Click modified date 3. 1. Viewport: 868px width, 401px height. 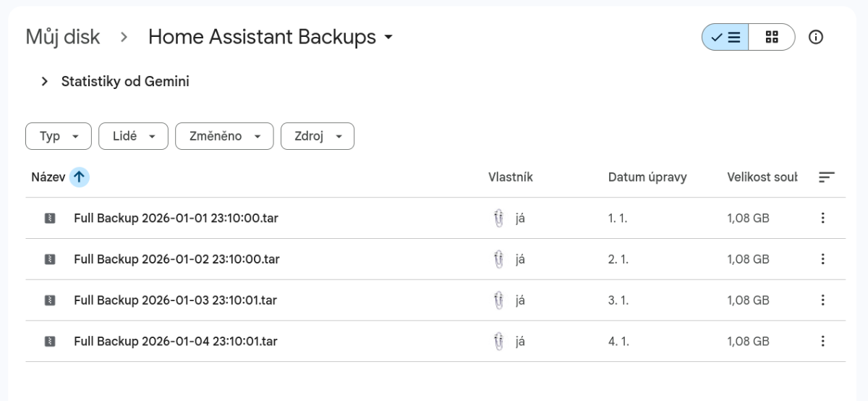pos(618,300)
